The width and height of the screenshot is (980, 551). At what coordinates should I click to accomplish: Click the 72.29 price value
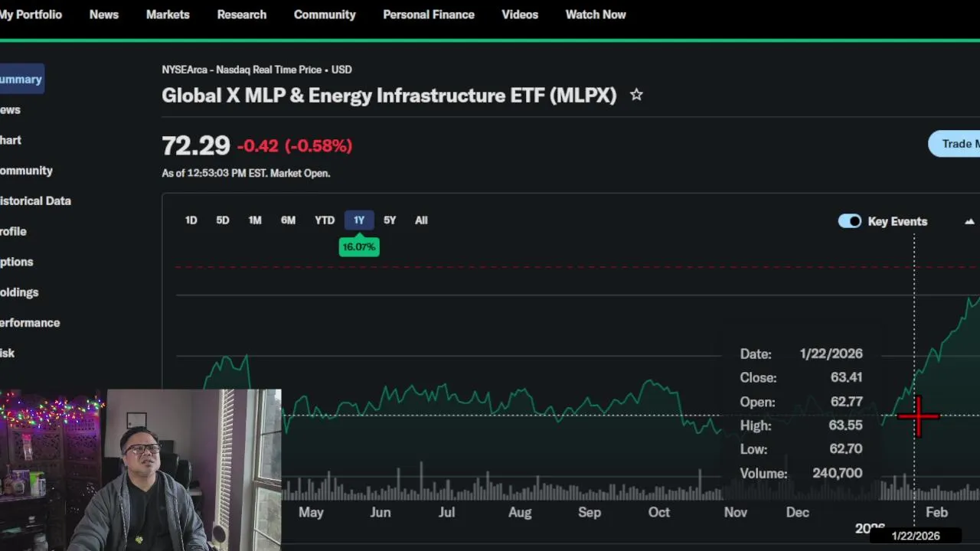pos(196,145)
